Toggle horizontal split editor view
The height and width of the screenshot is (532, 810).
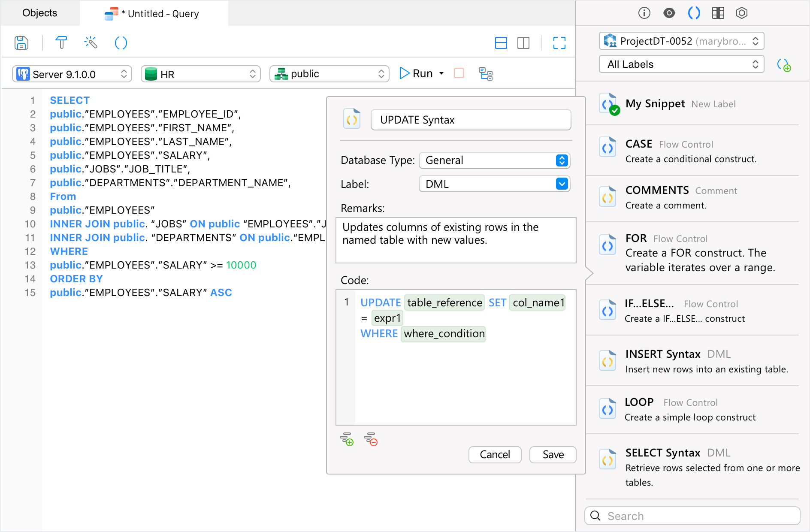(501, 43)
